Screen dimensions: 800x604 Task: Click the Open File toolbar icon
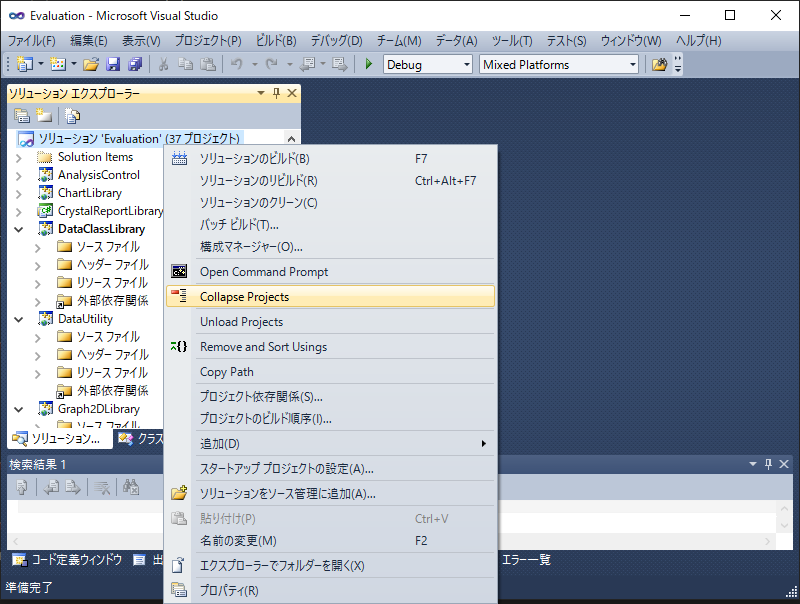pyautogui.click(x=91, y=64)
